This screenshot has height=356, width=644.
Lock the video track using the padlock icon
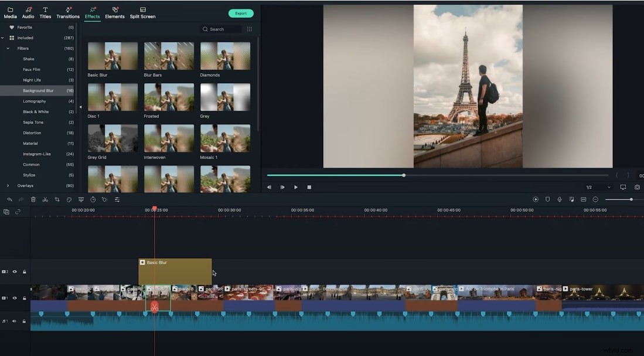pyautogui.click(x=24, y=298)
